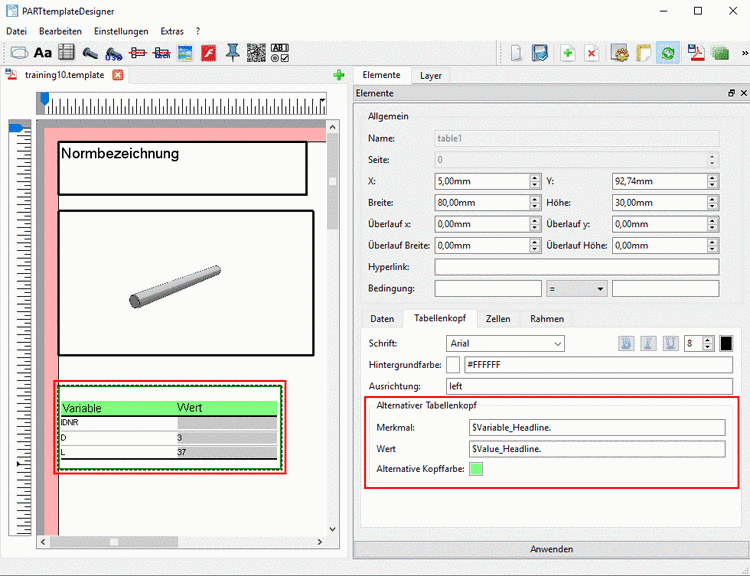Select the Normbezeichnung text box on canvas
This screenshot has width=750, height=576.
coord(182,168)
